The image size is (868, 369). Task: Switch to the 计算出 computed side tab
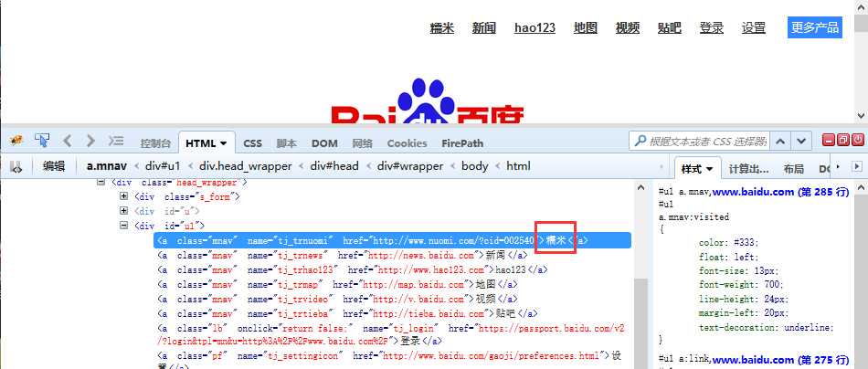point(748,169)
